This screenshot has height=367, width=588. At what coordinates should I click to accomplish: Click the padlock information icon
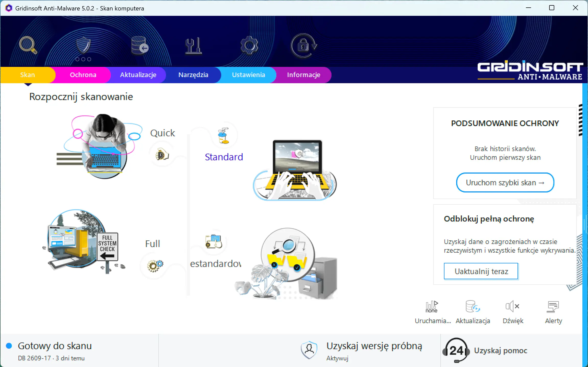pyautogui.click(x=304, y=46)
